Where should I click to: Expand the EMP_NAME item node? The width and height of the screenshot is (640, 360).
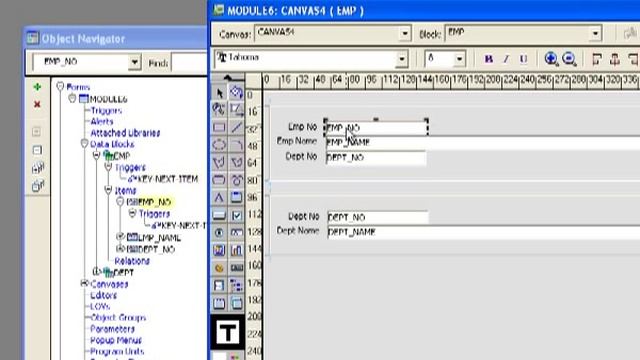tap(120, 236)
